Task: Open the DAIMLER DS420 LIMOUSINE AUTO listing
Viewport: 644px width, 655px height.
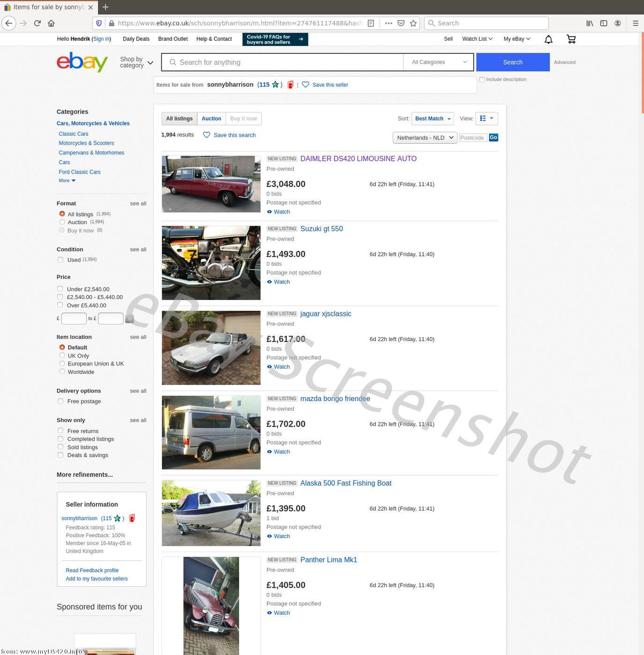Action: (358, 159)
